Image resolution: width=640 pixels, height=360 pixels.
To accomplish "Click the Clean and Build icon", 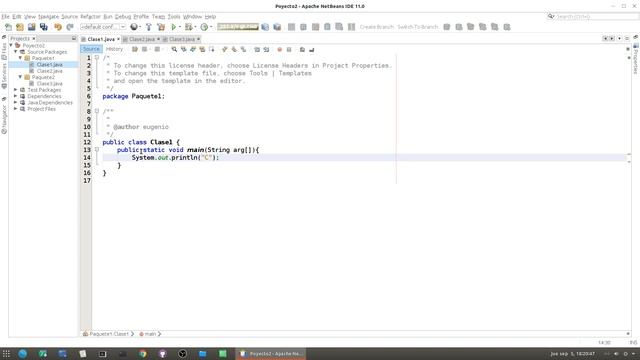I will [161, 27].
